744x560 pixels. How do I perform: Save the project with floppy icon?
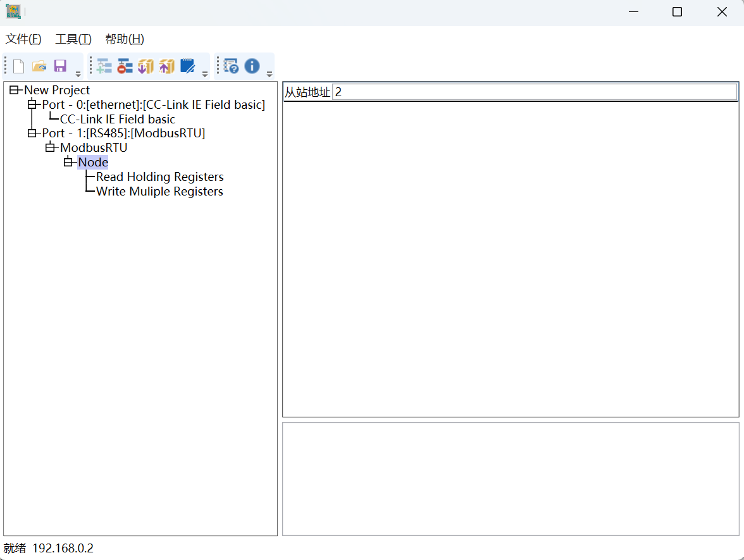pos(60,66)
